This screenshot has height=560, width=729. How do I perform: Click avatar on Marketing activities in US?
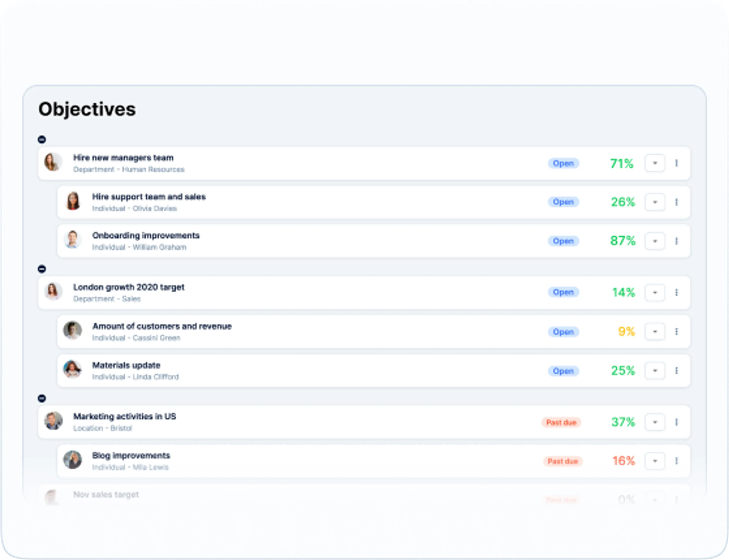pyautogui.click(x=53, y=421)
